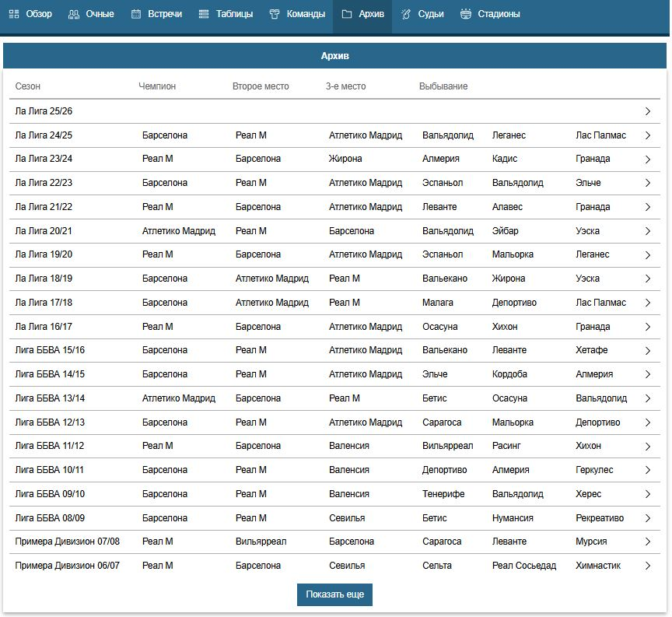
Task: Open the Стадионы tab
Action: pos(499,14)
